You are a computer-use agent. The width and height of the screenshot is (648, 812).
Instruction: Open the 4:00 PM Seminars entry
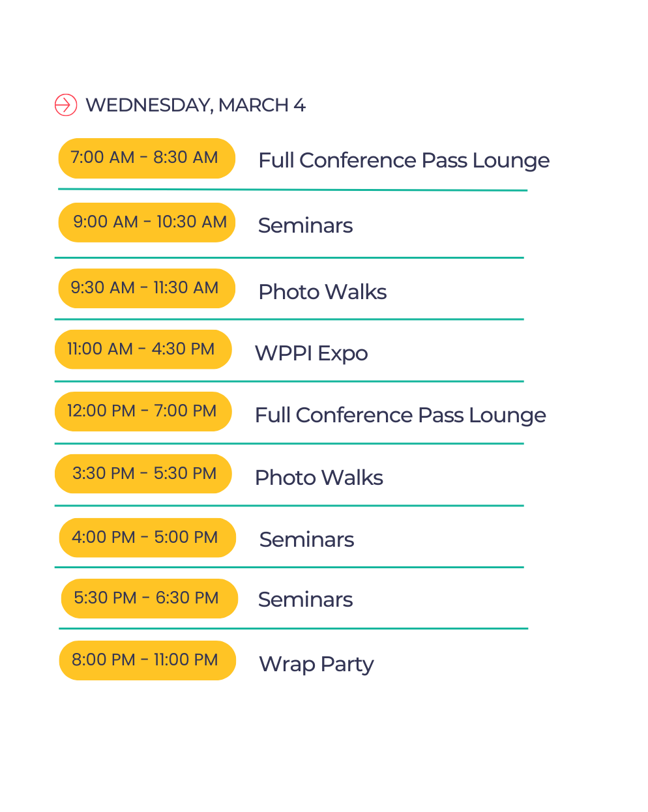click(x=306, y=540)
